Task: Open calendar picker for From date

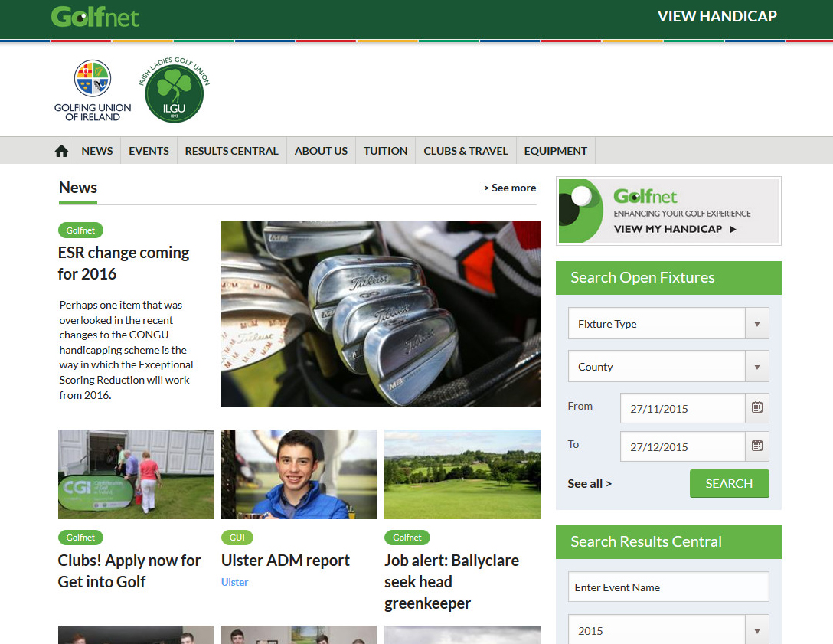Action: point(756,408)
